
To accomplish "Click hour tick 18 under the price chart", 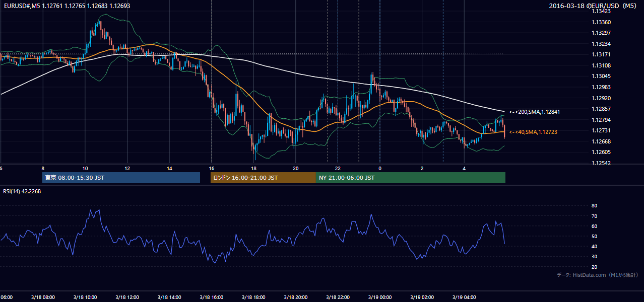I will (x=253, y=169).
